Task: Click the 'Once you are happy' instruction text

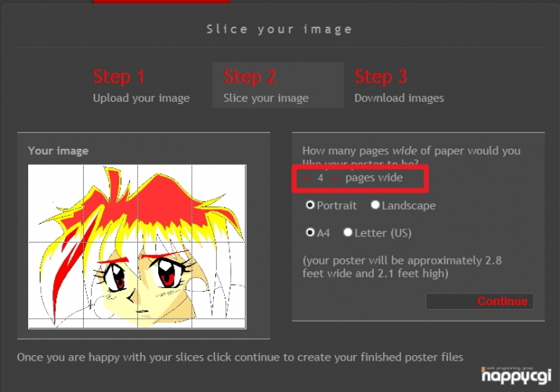Action: click(x=240, y=357)
